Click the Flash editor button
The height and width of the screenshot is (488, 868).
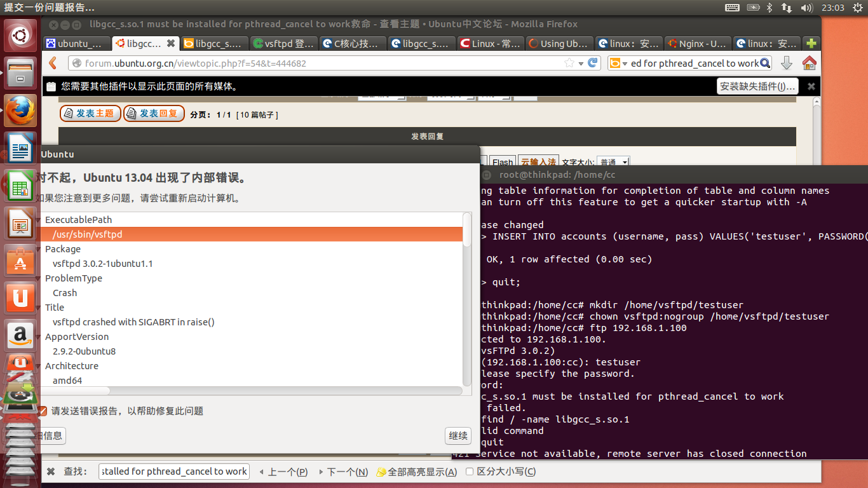(x=503, y=162)
